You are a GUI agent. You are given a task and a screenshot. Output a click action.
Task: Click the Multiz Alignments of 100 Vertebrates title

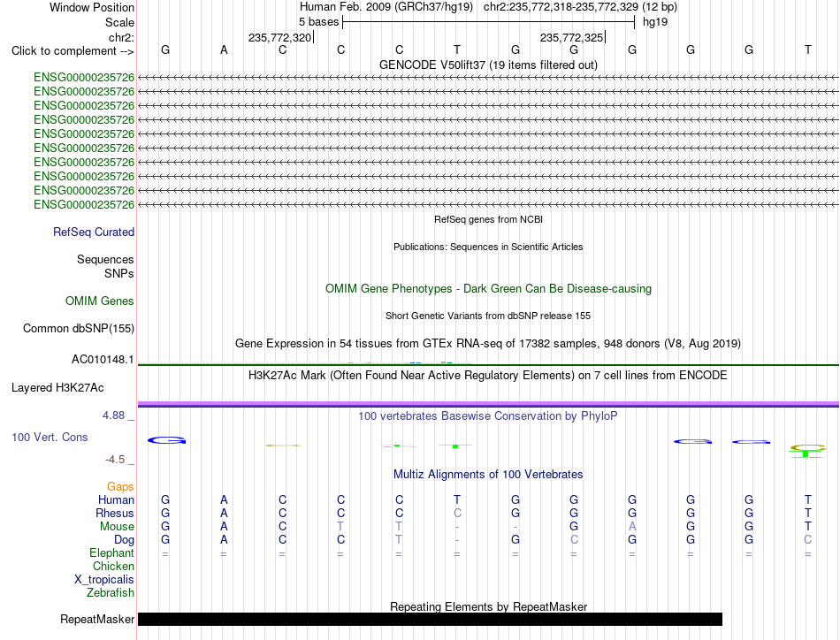click(x=488, y=474)
